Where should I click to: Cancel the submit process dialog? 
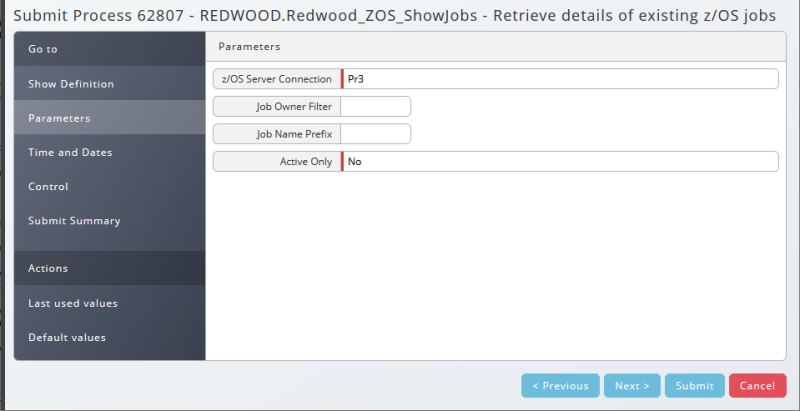[x=758, y=386]
